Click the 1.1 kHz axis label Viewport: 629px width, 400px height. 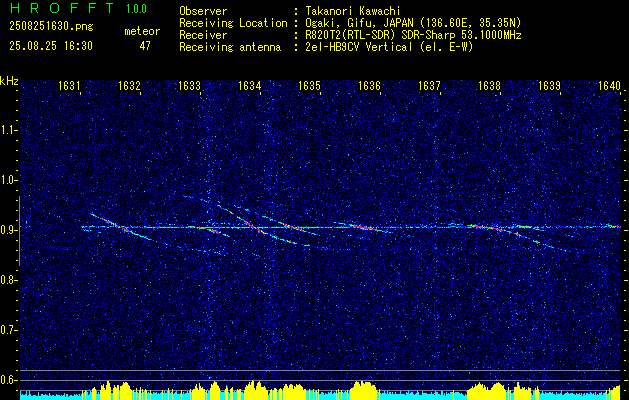click(7, 130)
